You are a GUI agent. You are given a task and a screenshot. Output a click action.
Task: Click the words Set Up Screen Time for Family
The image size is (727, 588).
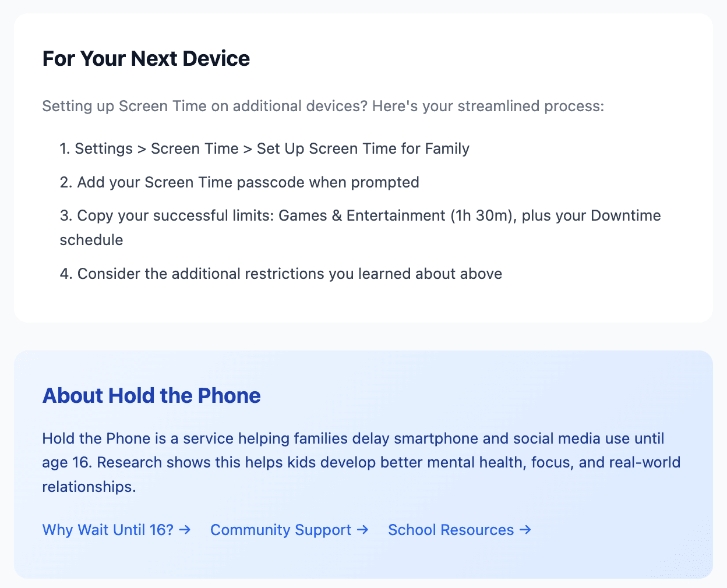(x=363, y=148)
